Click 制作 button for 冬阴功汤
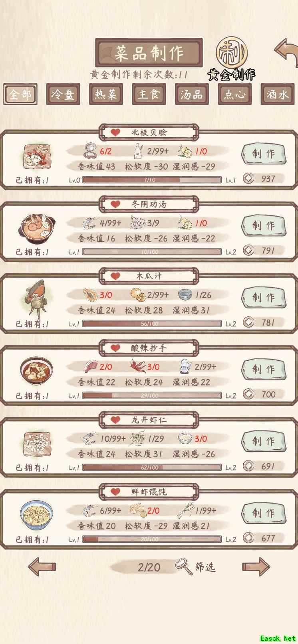 click(x=264, y=225)
